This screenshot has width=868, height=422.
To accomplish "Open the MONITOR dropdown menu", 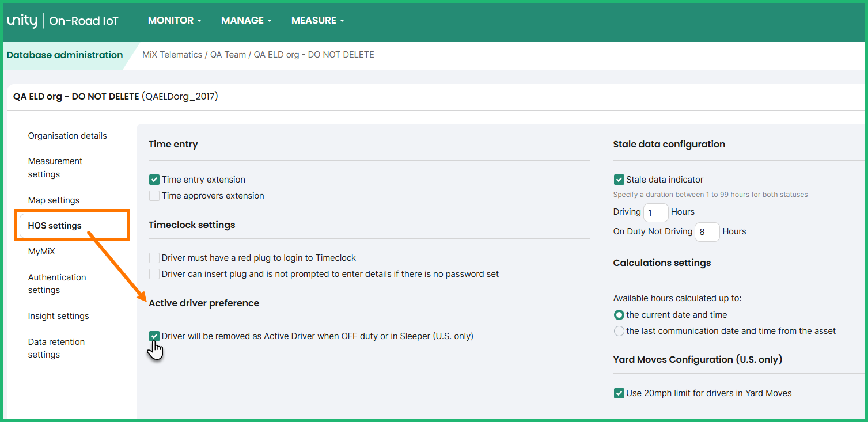I will [175, 20].
